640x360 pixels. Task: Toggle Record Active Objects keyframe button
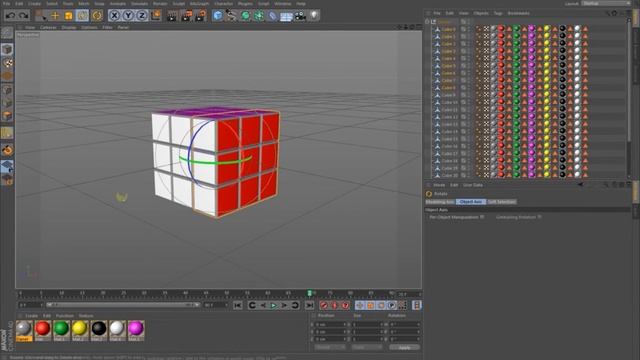(324, 305)
